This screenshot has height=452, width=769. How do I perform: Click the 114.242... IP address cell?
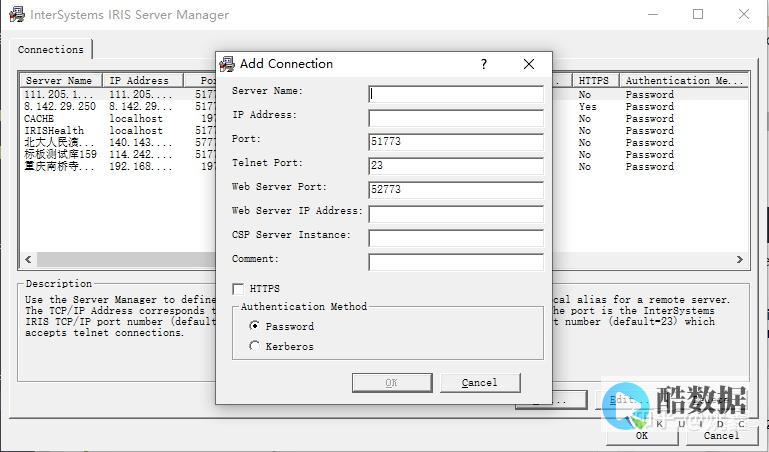point(141,154)
